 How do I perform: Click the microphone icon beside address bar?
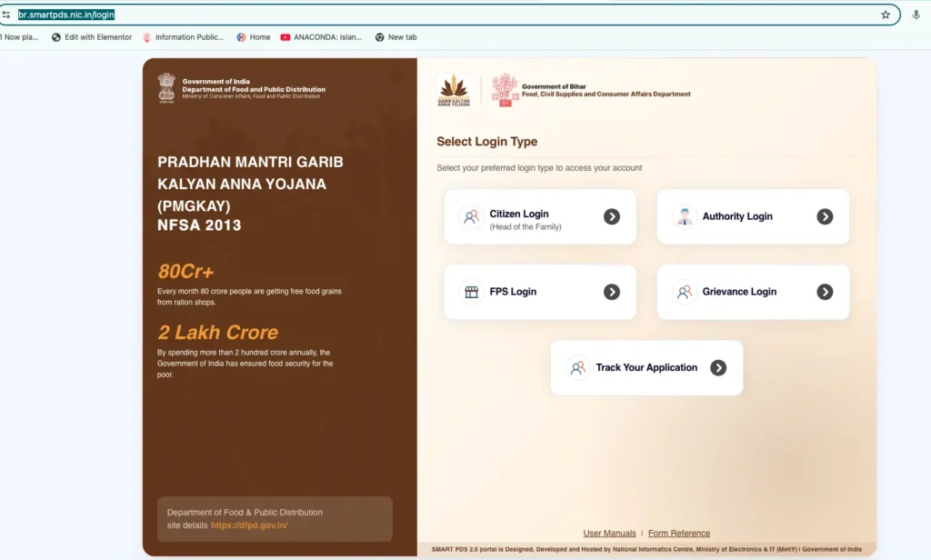pyautogui.click(x=916, y=15)
